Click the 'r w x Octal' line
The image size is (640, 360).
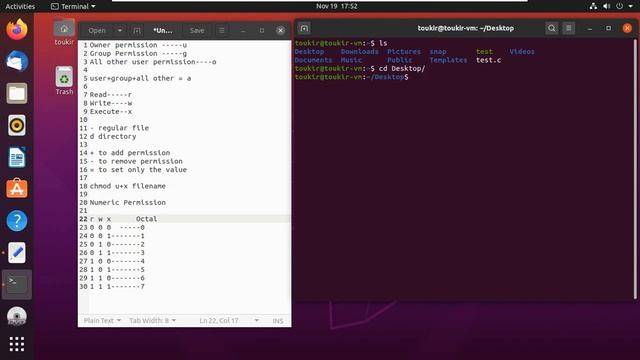coord(123,219)
